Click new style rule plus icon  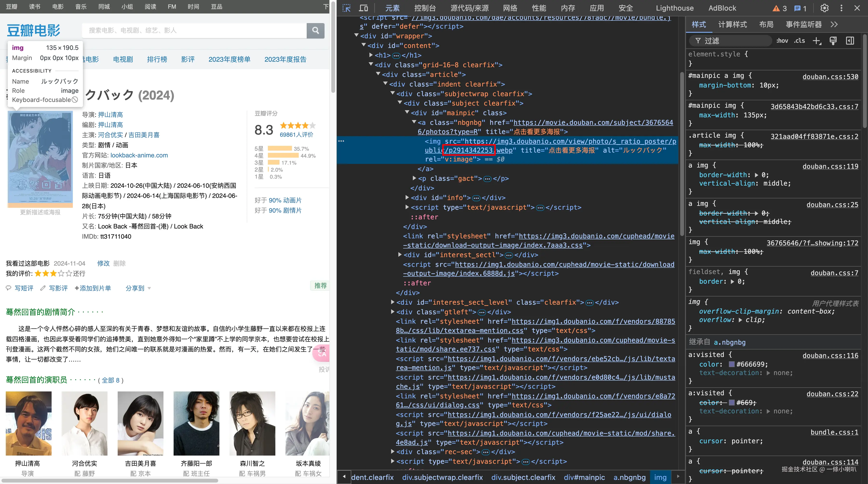click(x=816, y=41)
